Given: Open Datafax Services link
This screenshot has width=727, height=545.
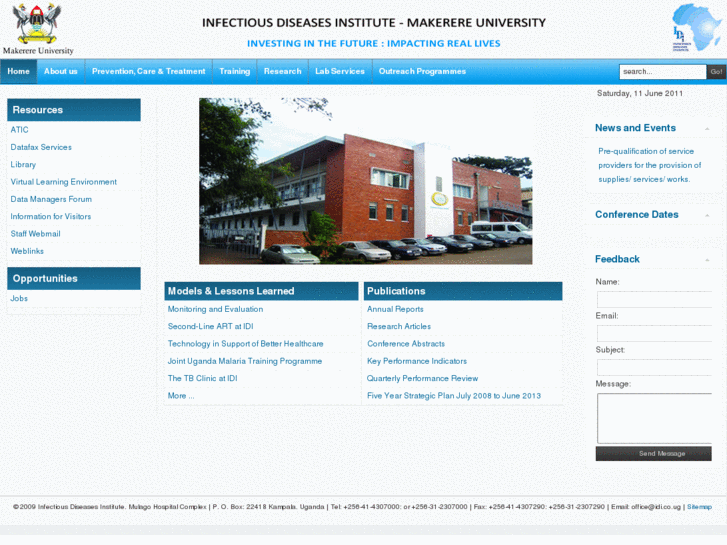Looking at the screenshot, I should [41, 147].
